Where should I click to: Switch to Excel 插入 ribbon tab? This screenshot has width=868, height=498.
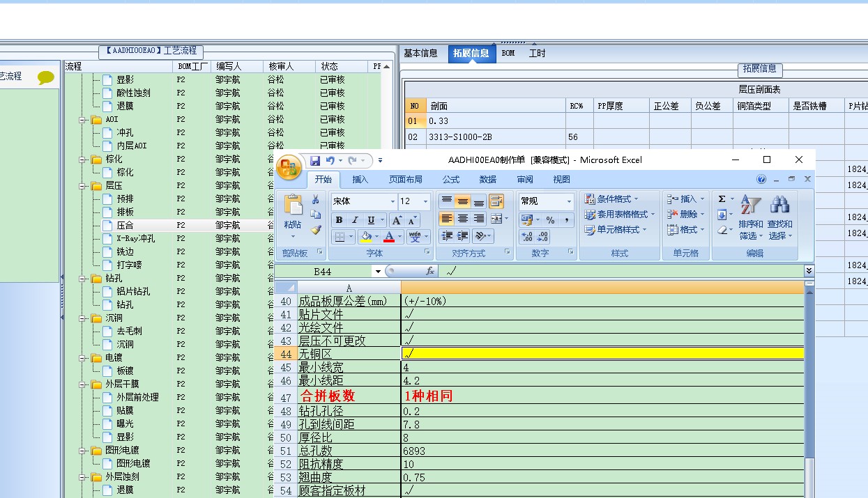tap(360, 180)
